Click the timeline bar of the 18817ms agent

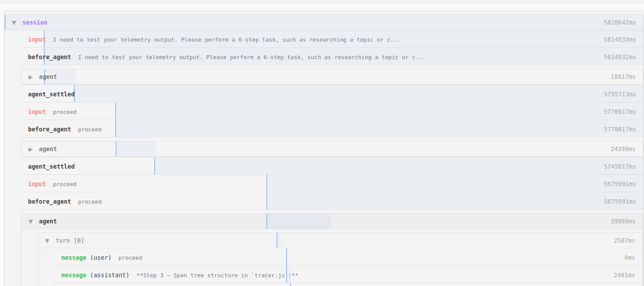60,77
